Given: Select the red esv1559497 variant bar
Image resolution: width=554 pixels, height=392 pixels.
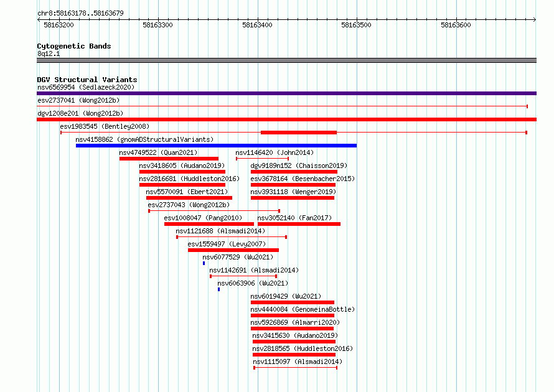Looking at the screenshot, I should point(233,250).
